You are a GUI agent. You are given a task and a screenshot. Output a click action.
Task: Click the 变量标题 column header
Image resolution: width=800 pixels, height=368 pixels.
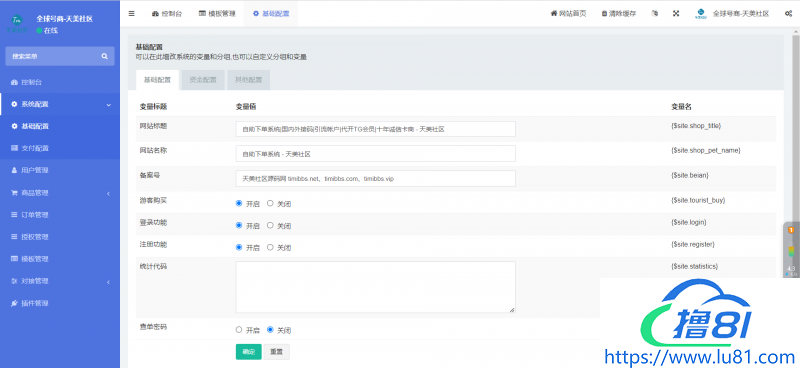pos(154,107)
